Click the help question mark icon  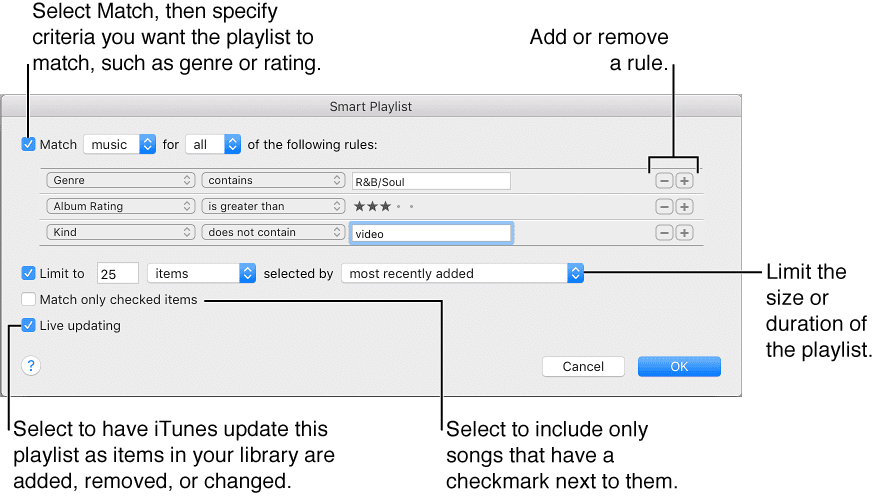(32, 366)
